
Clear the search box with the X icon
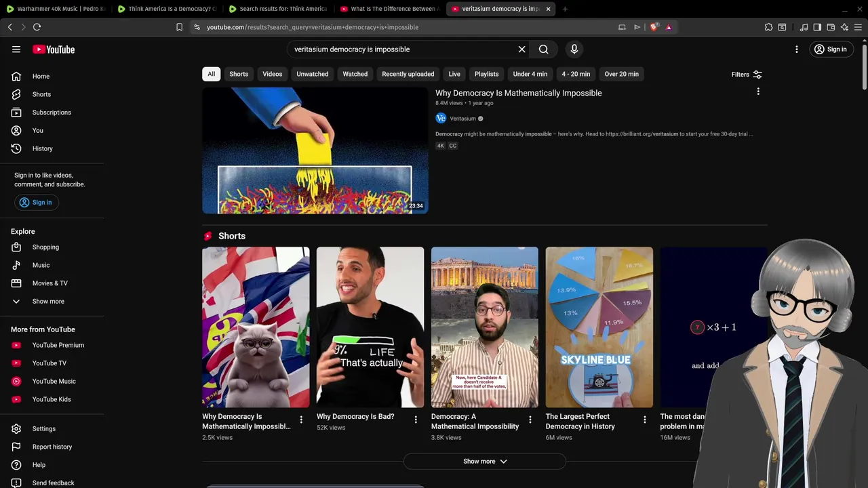pyautogui.click(x=521, y=49)
